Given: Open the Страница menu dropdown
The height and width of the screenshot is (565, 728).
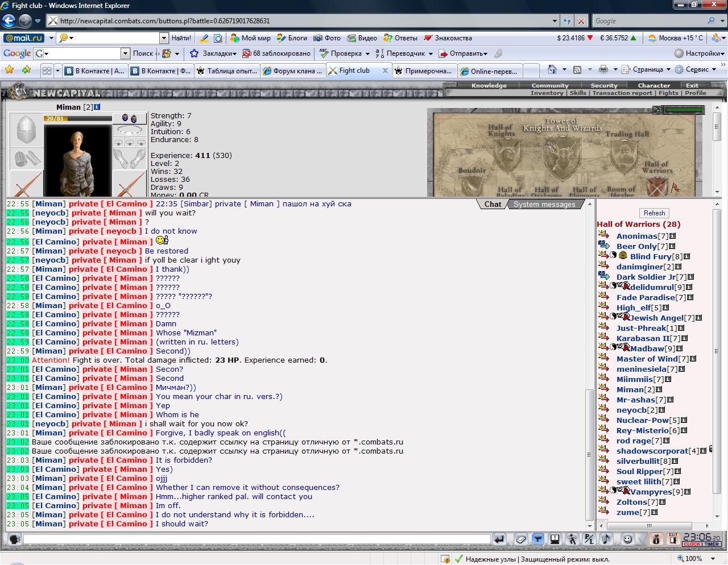Looking at the screenshot, I should click(x=668, y=69).
